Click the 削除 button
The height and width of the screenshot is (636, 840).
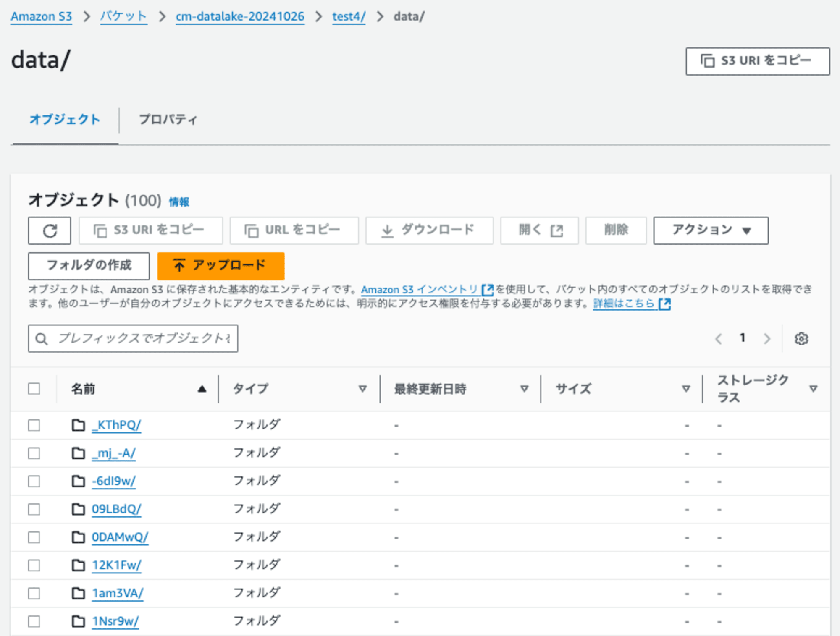[x=616, y=230]
